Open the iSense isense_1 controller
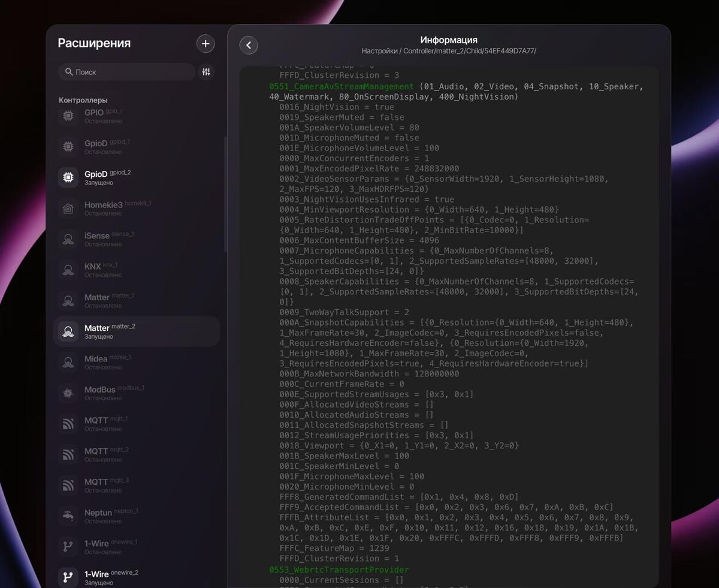Screen dimensions: 719x588 (x=137, y=239)
